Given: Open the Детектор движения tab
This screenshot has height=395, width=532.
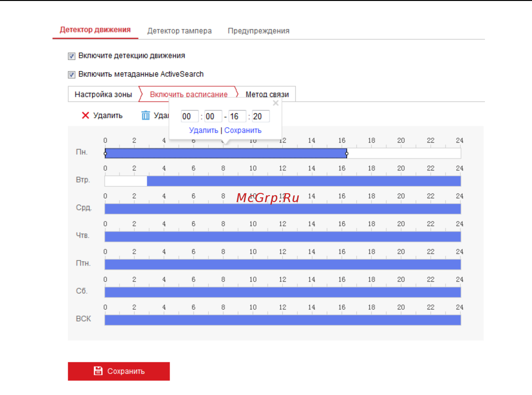Looking at the screenshot, I should (x=95, y=30).
